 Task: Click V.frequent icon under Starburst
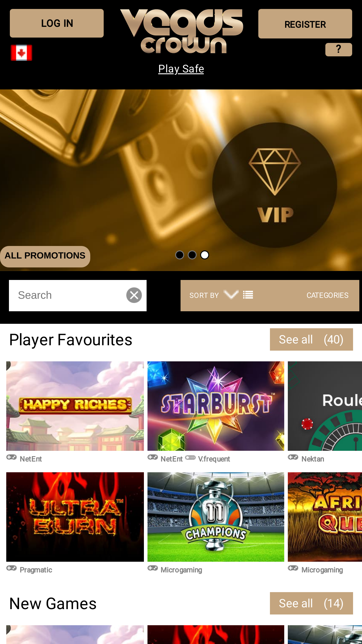(190, 458)
